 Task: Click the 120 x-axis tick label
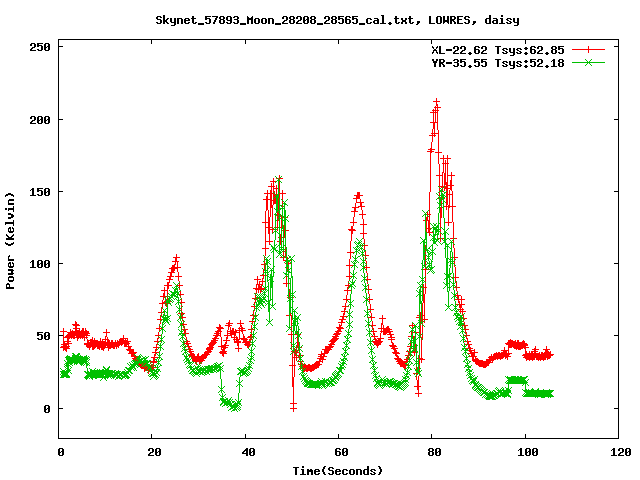click(x=621, y=452)
